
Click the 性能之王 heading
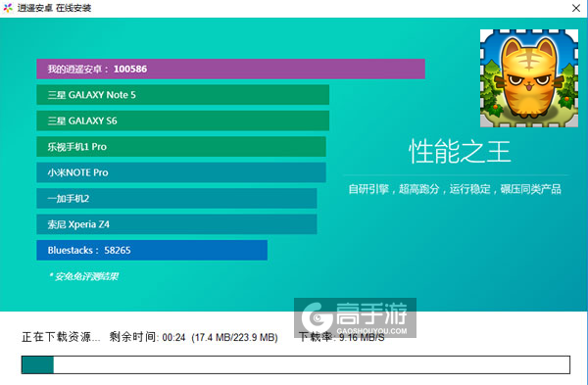[460, 152]
